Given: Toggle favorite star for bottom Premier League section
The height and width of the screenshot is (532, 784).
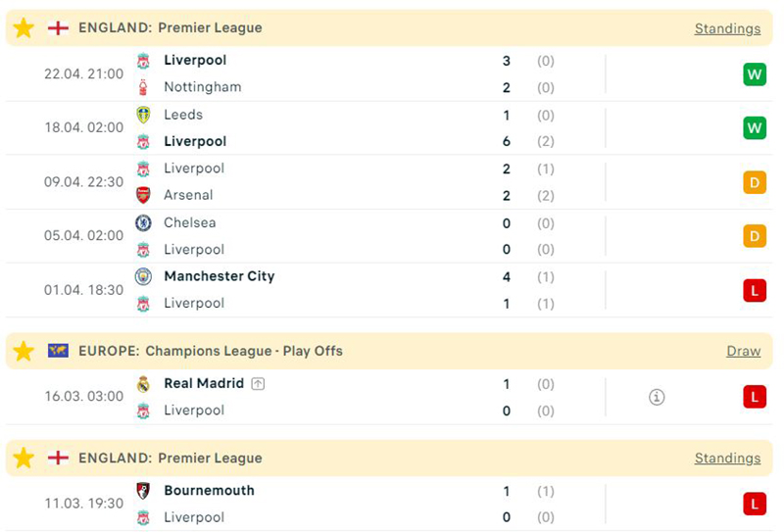Looking at the screenshot, I should pos(24,458).
